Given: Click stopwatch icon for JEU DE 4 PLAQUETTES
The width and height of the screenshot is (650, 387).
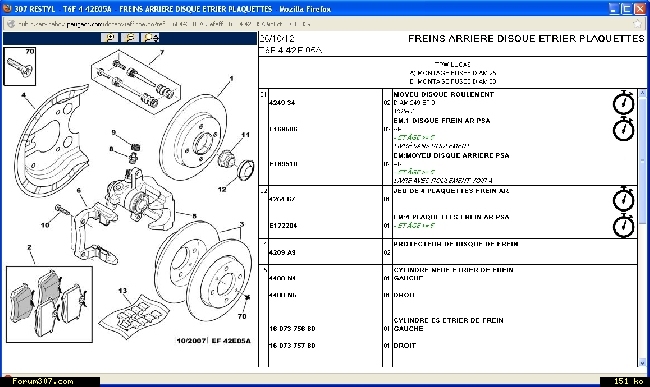Looking at the screenshot, I should coord(623,199).
